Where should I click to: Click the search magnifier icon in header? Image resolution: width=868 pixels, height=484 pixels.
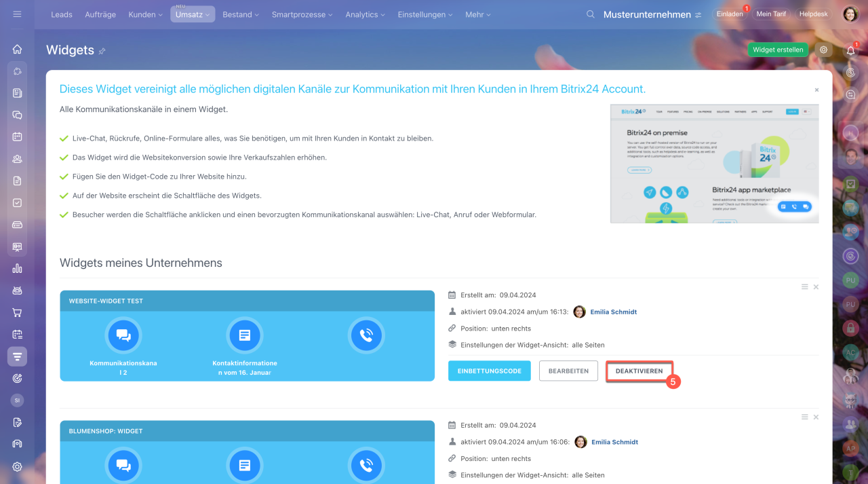click(591, 14)
